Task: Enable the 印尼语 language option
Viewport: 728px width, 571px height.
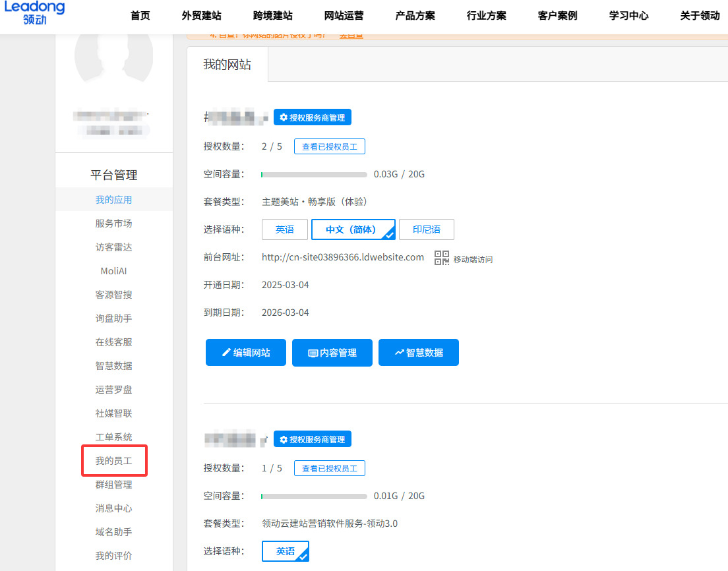Action: point(426,229)
